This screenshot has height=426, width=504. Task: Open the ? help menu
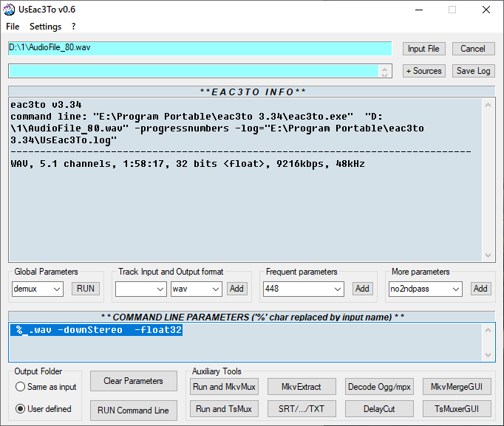(x=74, y=27)
